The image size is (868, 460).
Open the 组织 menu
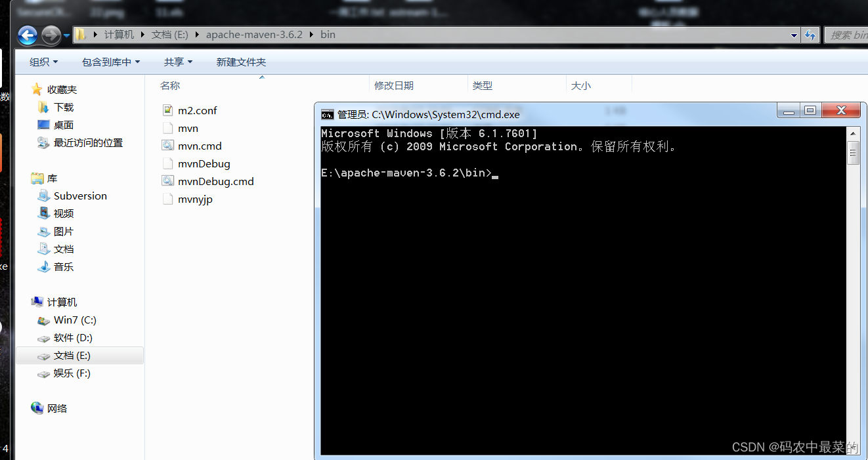44,62
